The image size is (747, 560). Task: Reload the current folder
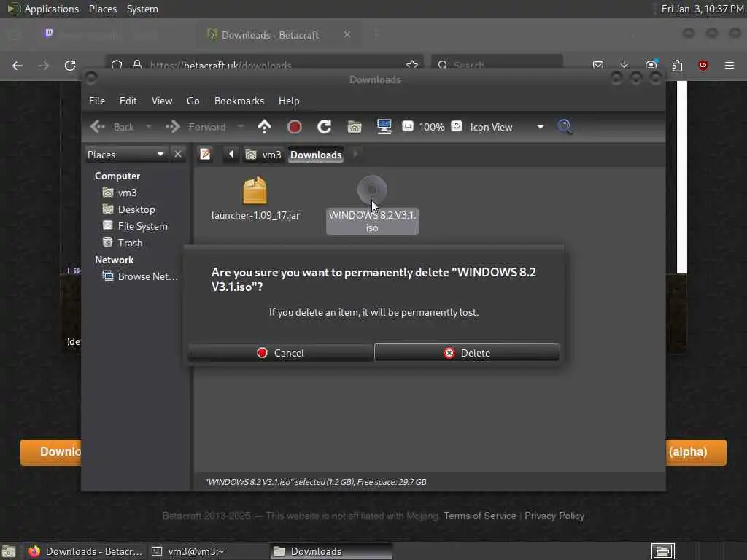point(325,127)
